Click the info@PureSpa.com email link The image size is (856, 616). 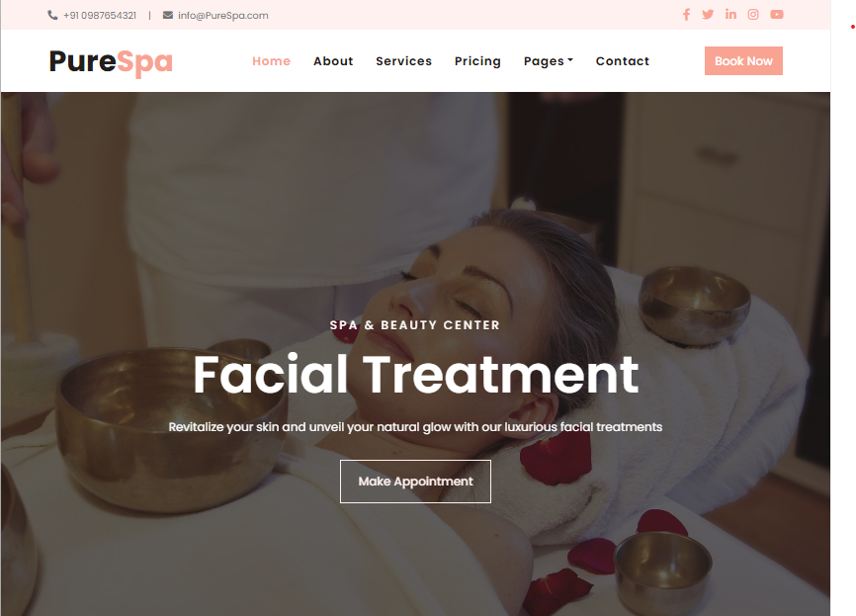(x=222, y=15)
